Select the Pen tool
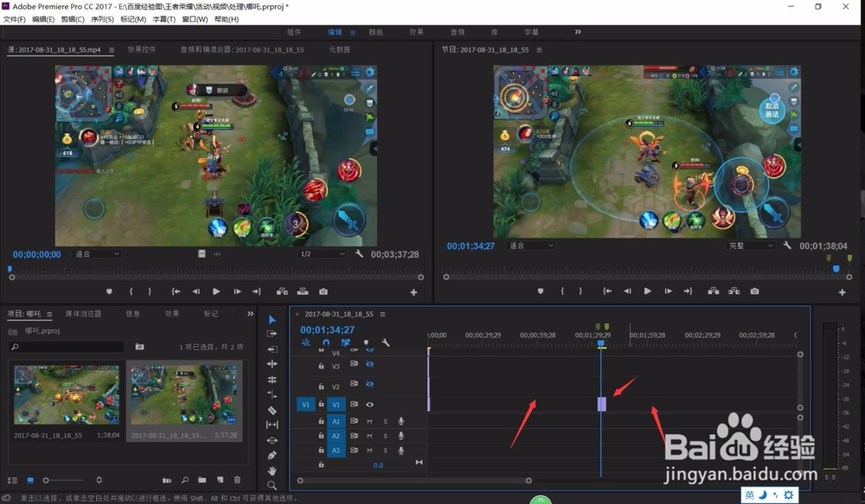The image size is (865, 504). 272,456
